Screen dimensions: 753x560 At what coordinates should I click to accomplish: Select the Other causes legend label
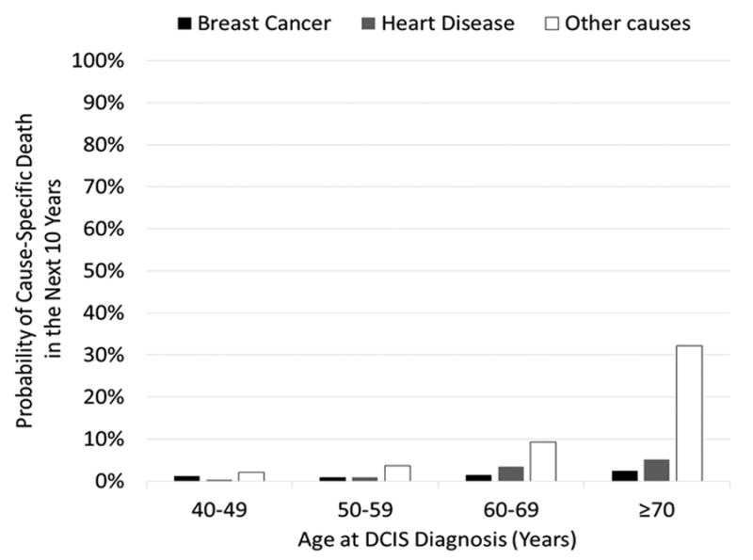(626, 24)
